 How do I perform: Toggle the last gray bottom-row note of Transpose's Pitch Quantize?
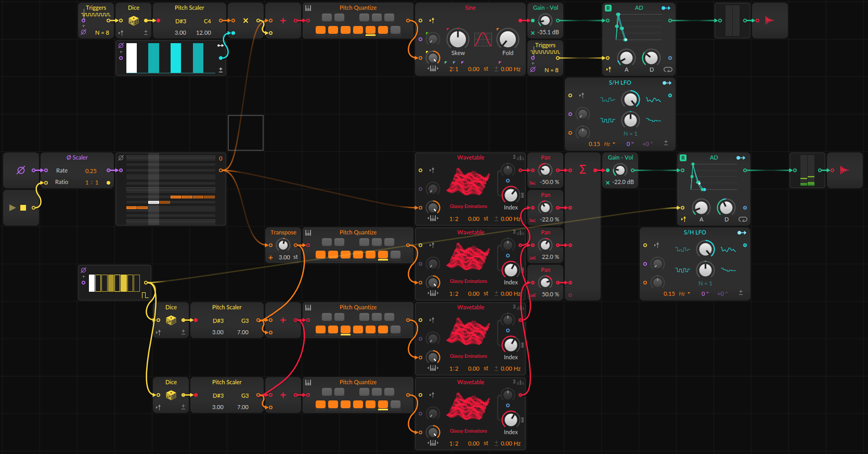click(395, 255)
